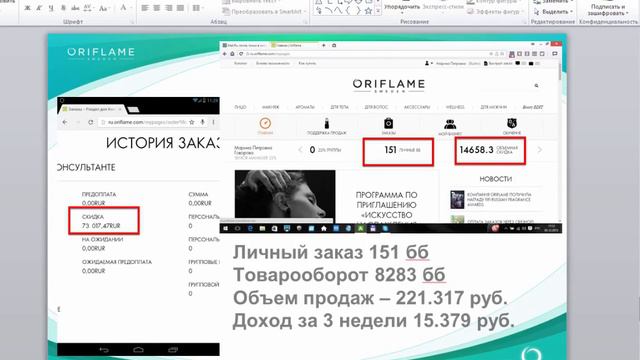The width and height of the screenshot is (640, 360).
Task: Expand the font color dropdown arrow
Action: (130, 8)
